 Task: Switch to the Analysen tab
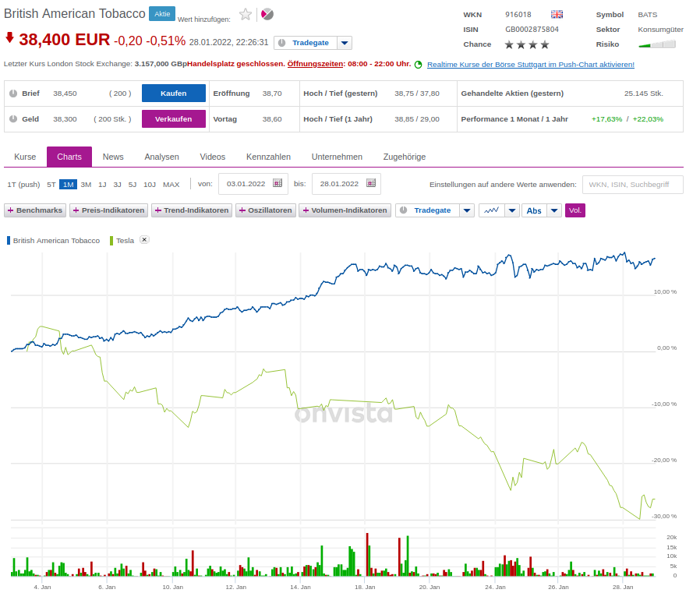point(161,157)
